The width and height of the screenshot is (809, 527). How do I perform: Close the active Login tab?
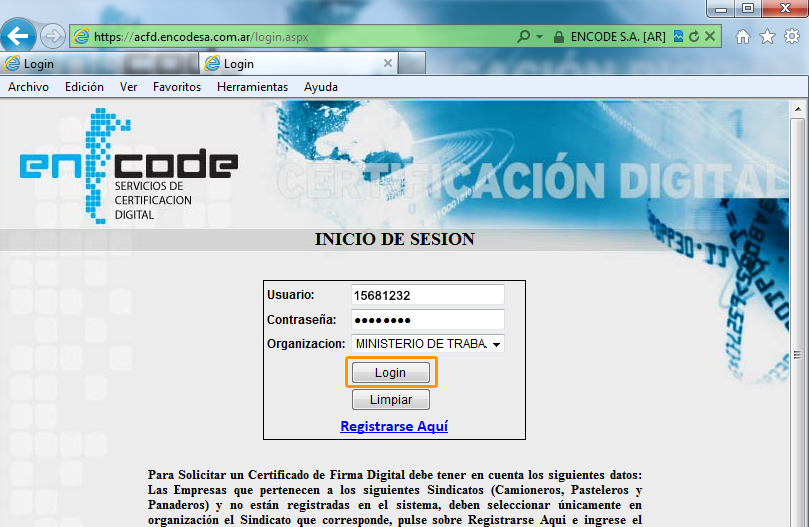pos(388,63)
